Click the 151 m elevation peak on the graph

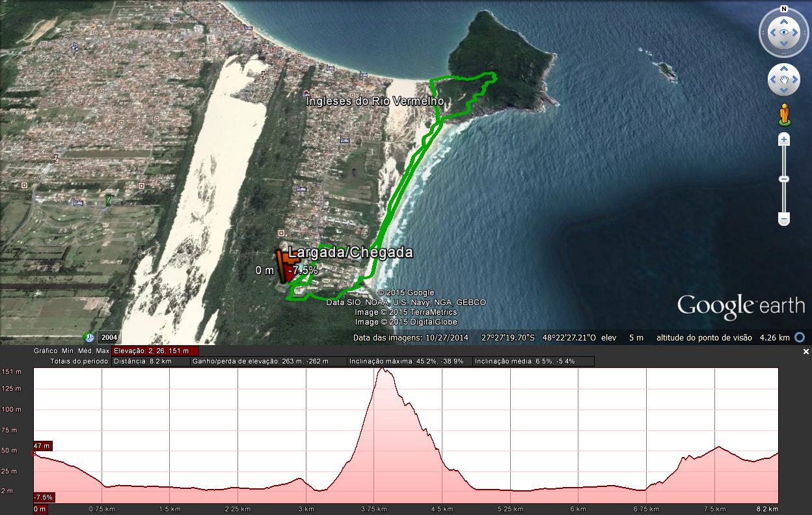(383, 370)
